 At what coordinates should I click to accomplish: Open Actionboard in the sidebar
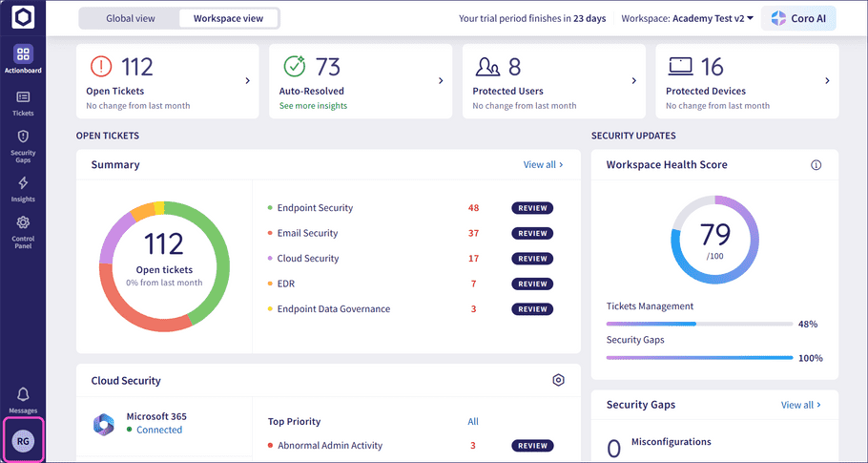23,58
